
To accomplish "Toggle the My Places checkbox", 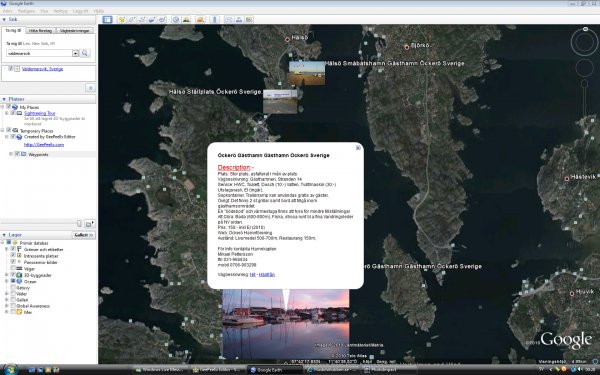I will [x=9, y=107].
